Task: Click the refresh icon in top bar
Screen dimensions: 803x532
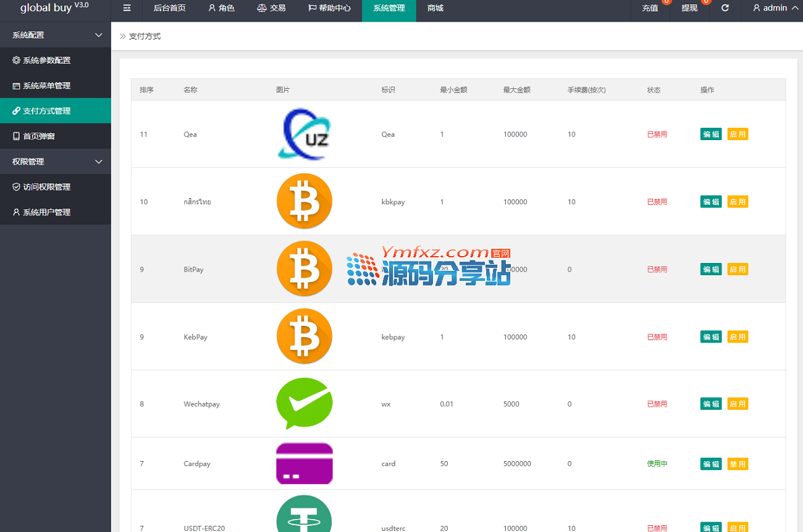Action: tap(725, 8)
